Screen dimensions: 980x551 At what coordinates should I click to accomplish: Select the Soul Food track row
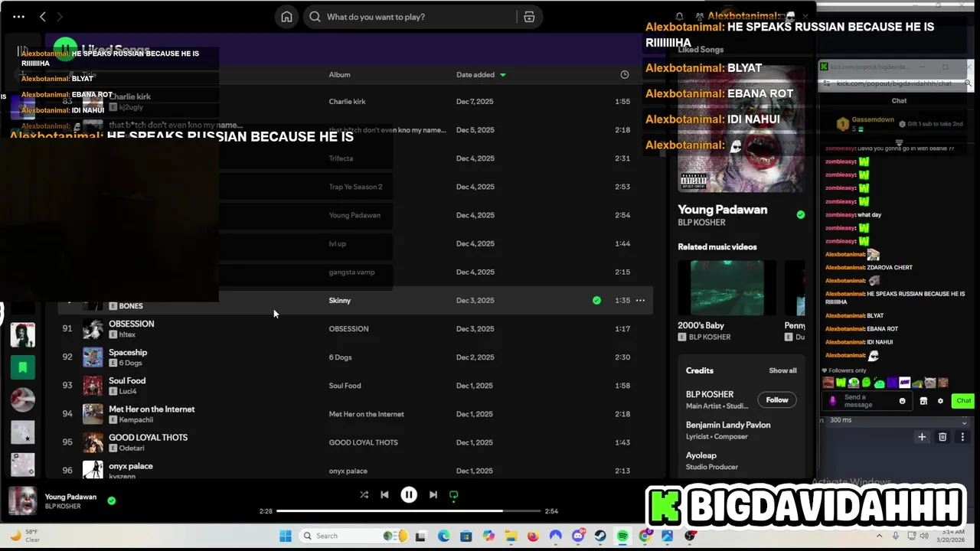pos(355,386)
